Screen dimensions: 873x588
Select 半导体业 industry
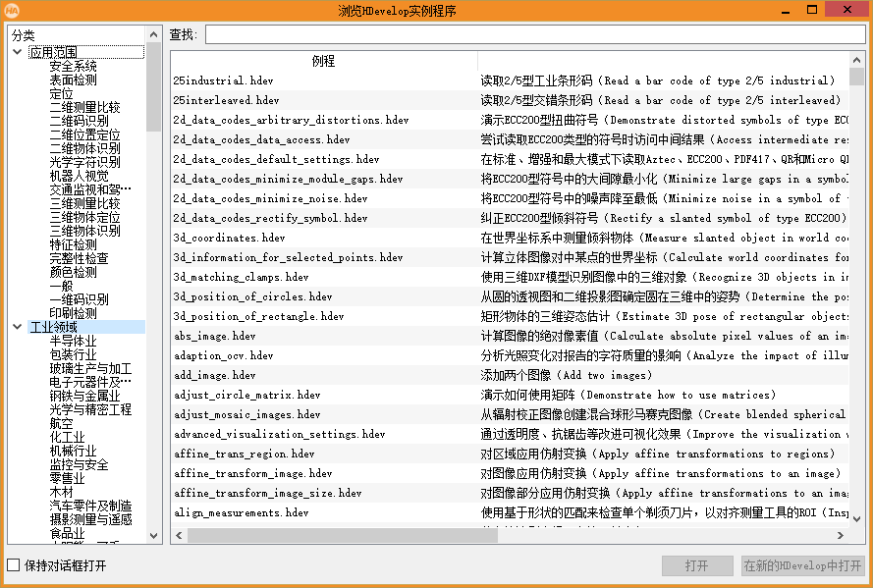(x=73, y=341)
